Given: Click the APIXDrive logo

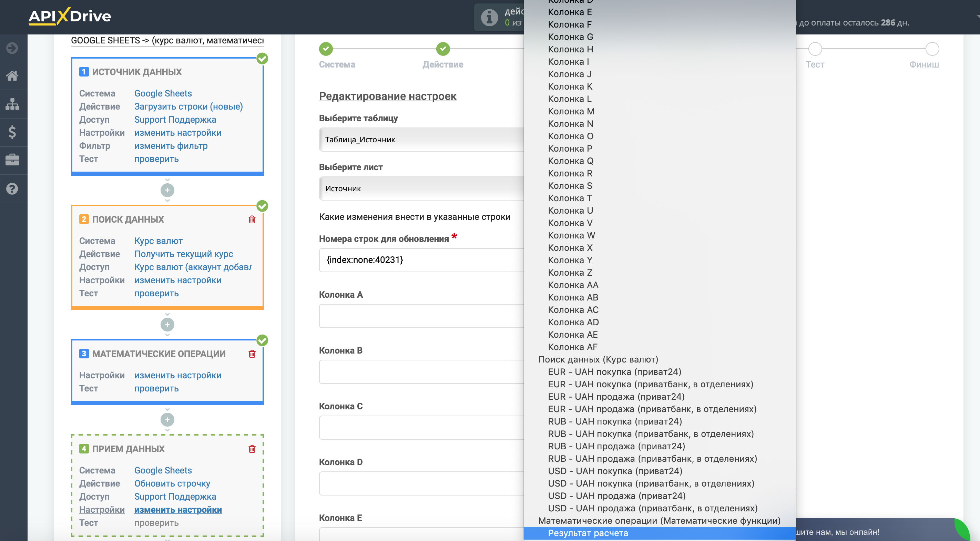Looking at the screenshot, I should (70, 16).
